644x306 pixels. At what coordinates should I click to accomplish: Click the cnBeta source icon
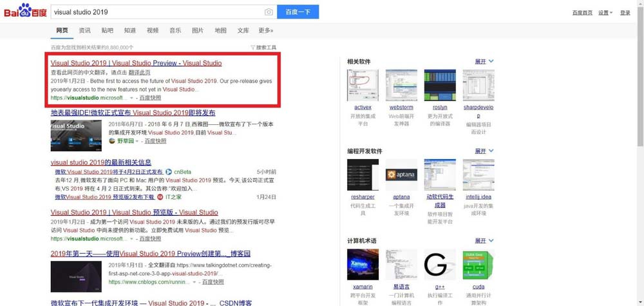point(169,172)
